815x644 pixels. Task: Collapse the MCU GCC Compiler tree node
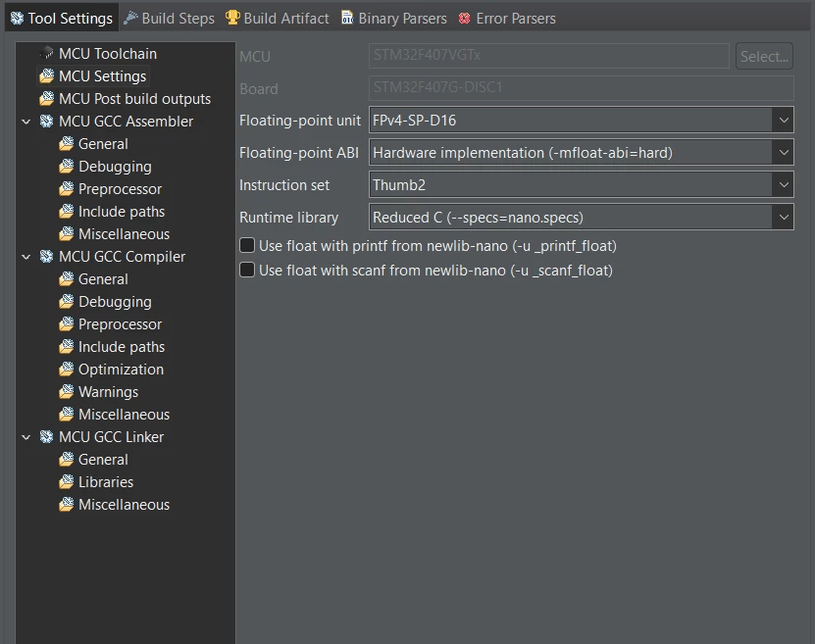25,257
